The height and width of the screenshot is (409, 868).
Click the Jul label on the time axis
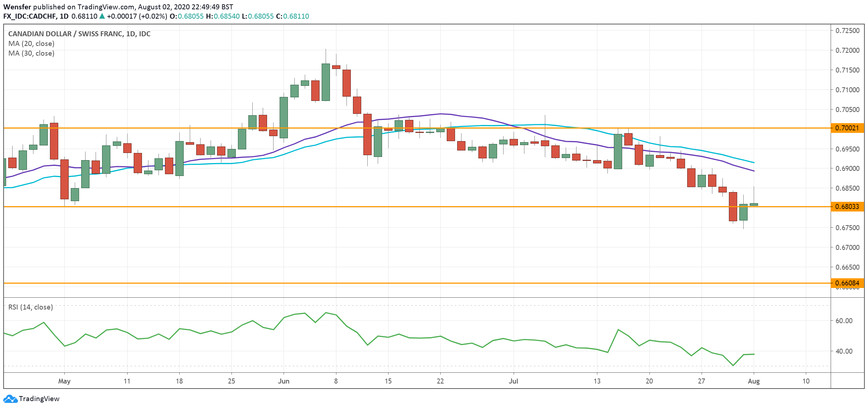pos(514,382)
